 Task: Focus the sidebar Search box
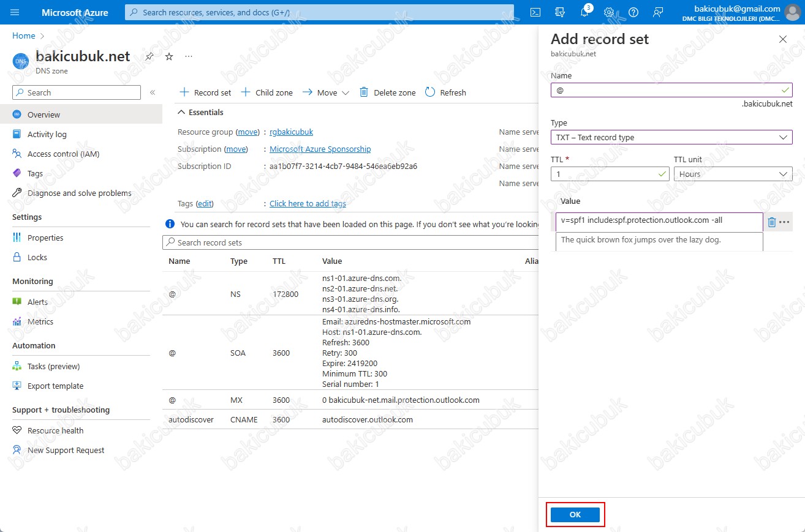click(x=77, y=92)
